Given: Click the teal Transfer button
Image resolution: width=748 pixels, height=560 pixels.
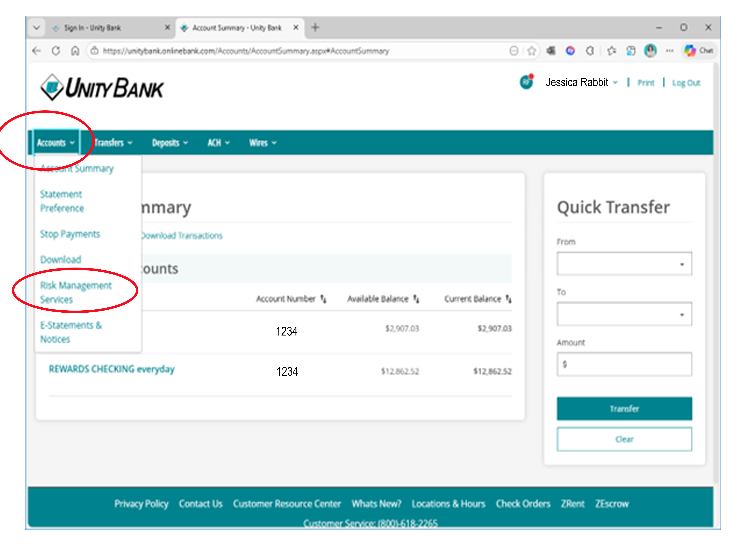Looking at the screenshot, I should 624,409.
